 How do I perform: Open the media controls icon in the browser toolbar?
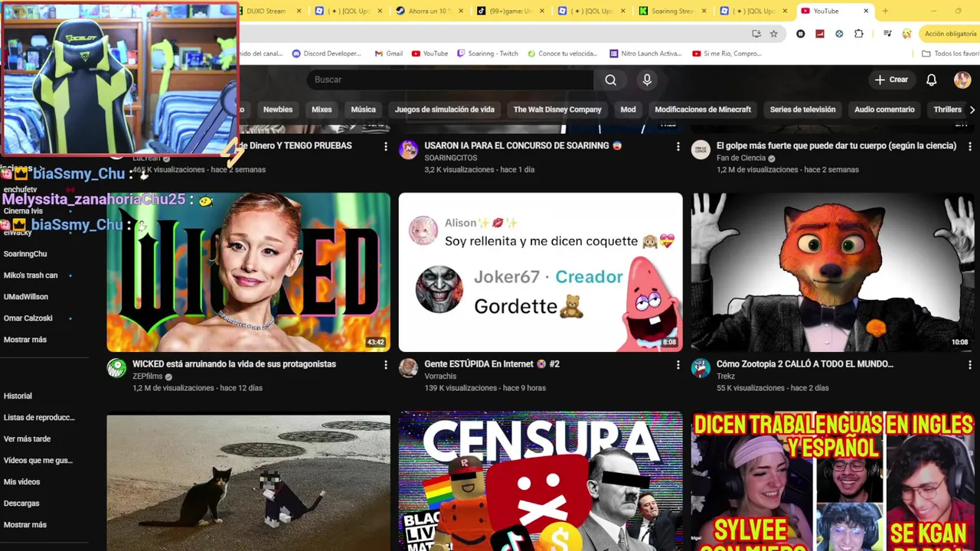(887, 34)
